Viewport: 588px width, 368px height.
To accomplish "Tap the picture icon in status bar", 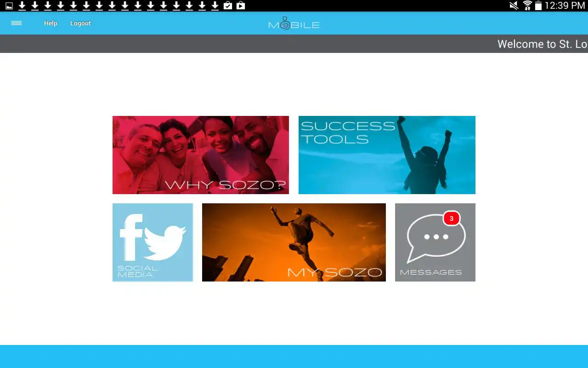I will [x=9, y=6].
